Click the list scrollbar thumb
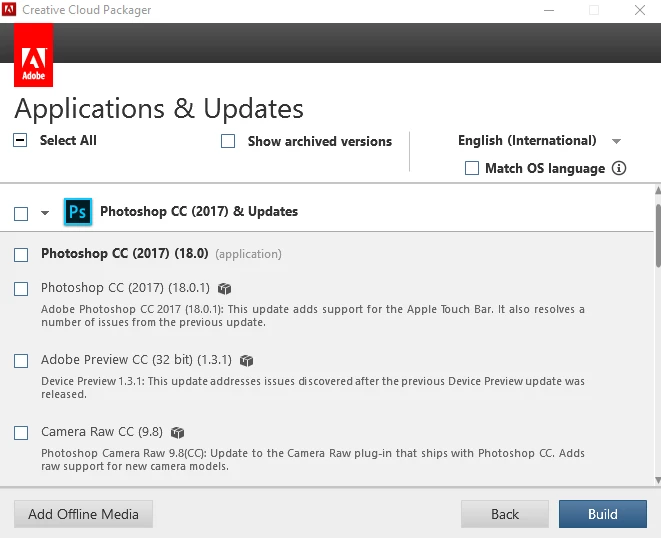 point(658,235)
